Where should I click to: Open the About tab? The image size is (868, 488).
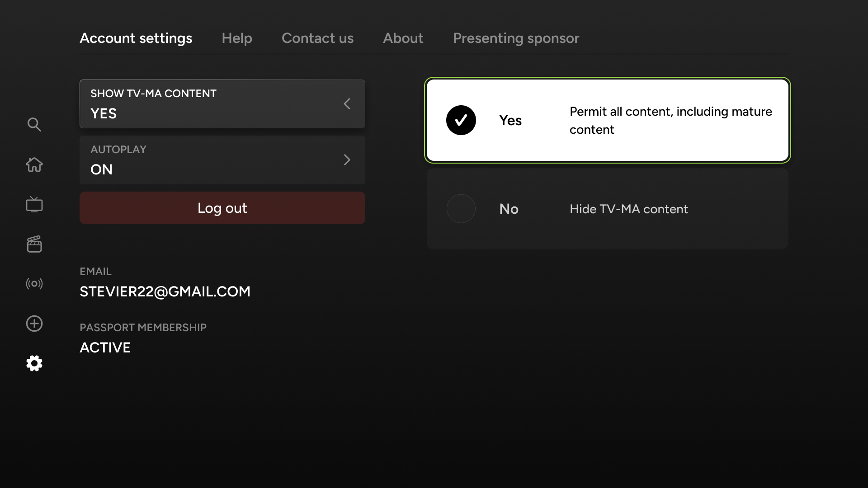point(403,38)
